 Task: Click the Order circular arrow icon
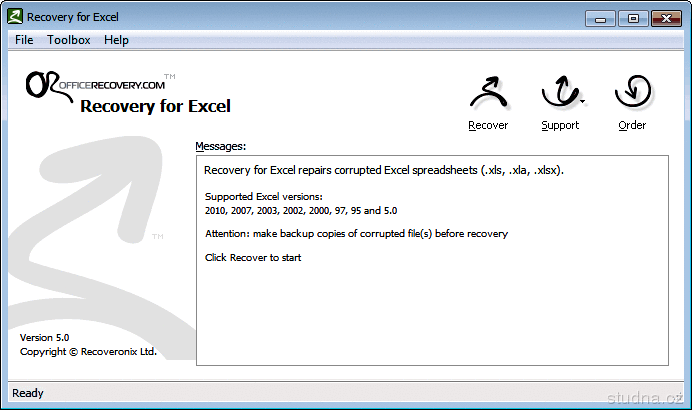(x=632, y=91)
